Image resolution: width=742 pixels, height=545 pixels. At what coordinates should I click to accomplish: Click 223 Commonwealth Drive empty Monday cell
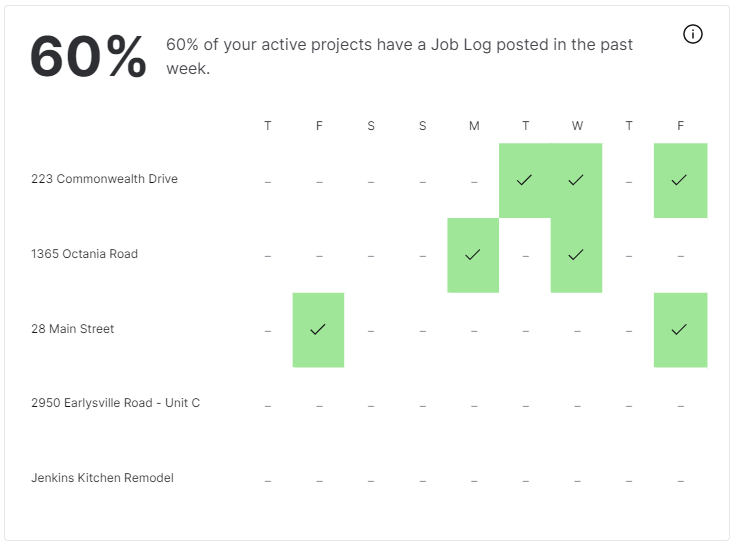click(x=474, y=182)
